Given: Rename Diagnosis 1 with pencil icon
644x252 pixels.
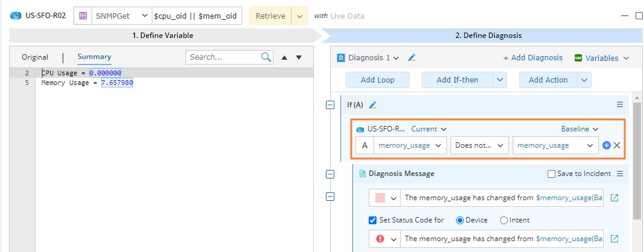Looking at the screenshot, I should 412,58.
